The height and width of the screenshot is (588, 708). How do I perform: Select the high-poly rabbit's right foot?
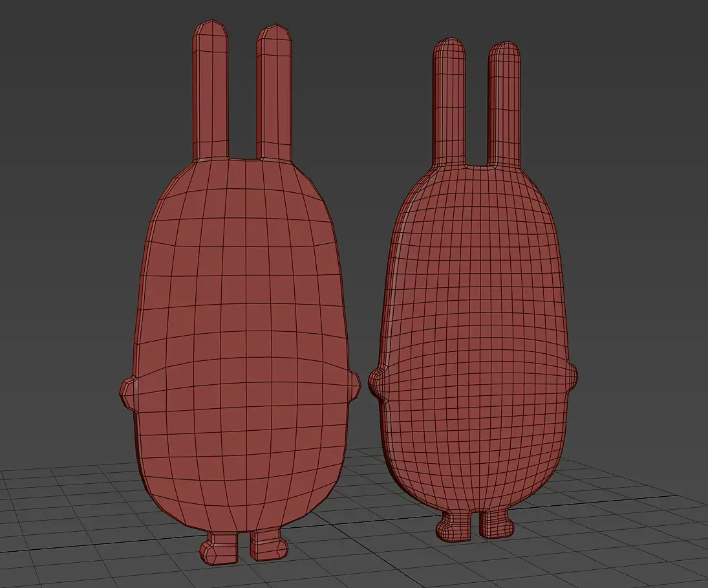pyautogui.click(x=496, y=523)
